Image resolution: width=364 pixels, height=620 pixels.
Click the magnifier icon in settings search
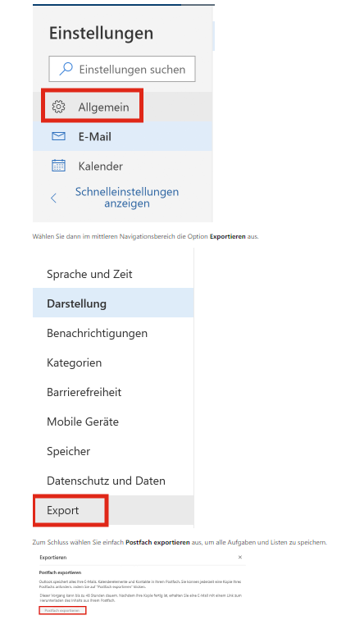[x=66, y=69]
